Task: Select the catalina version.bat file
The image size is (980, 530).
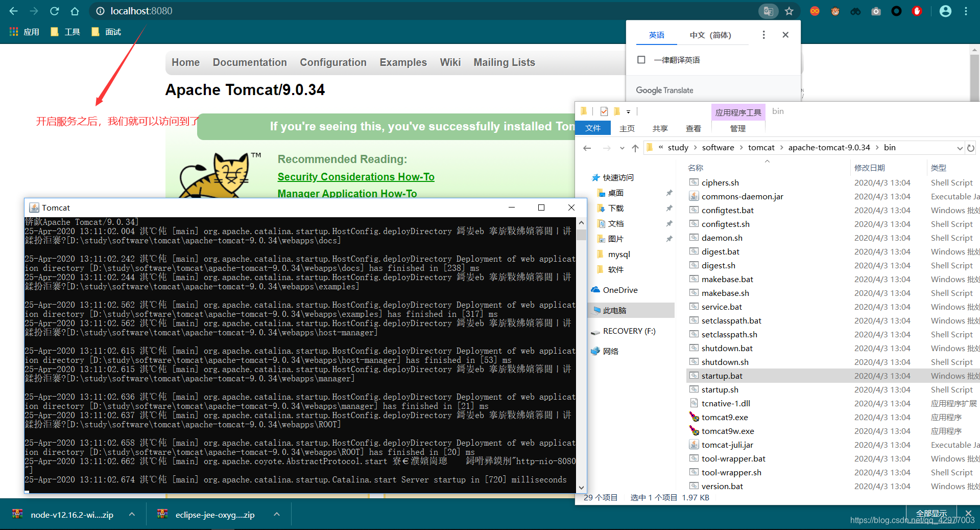Action: [722, 486]
